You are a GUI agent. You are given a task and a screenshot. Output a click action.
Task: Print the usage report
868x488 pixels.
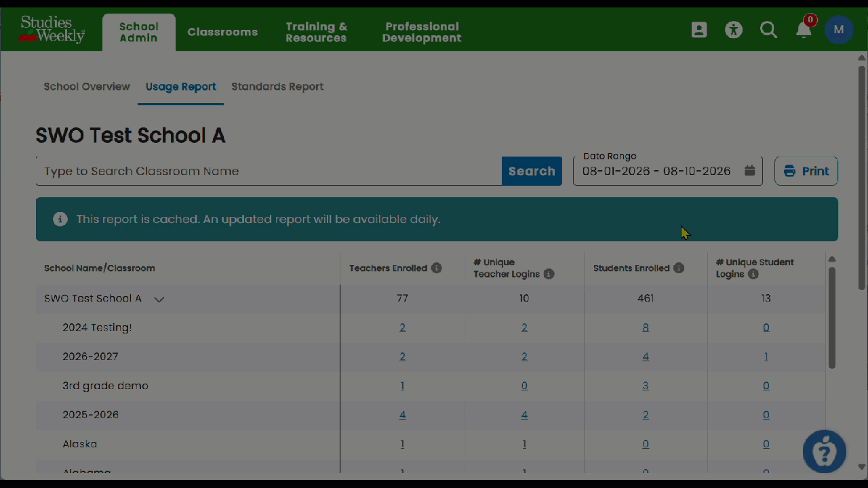coord(806,171)
